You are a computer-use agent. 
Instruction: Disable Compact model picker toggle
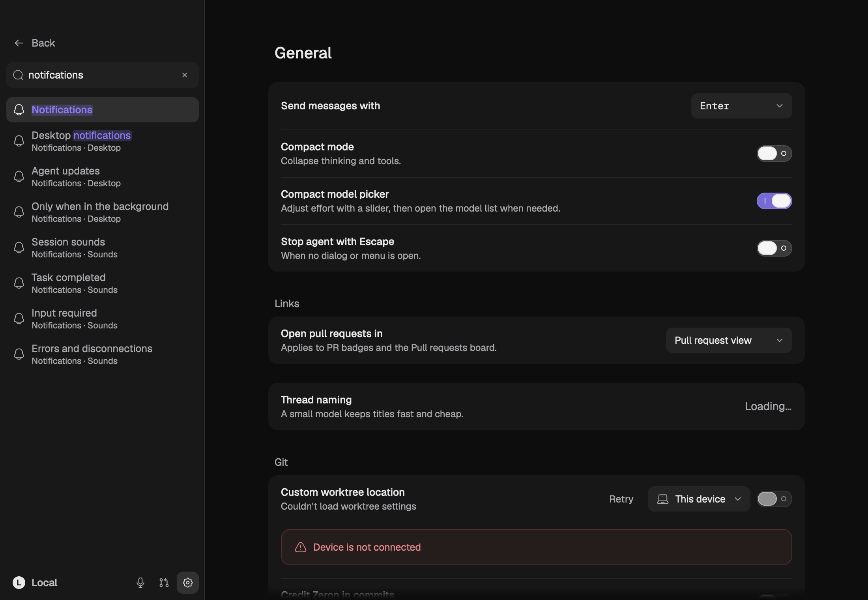click(774, 201)
